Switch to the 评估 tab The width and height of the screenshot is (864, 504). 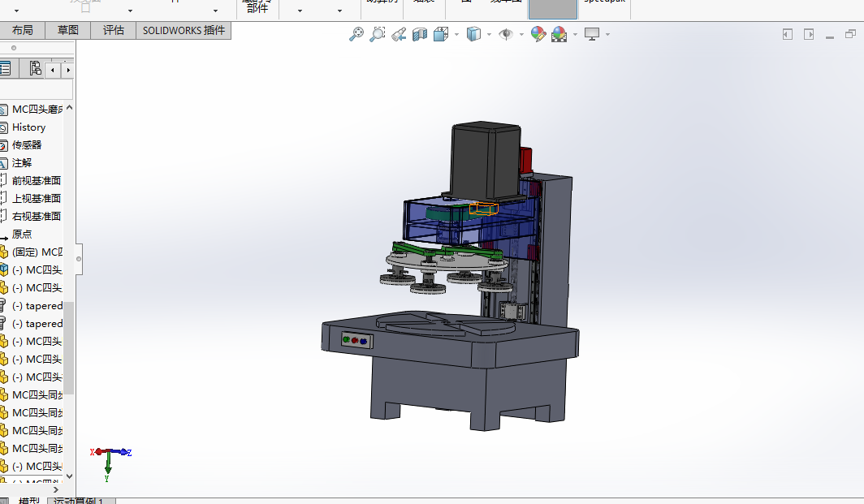[114, 31]
